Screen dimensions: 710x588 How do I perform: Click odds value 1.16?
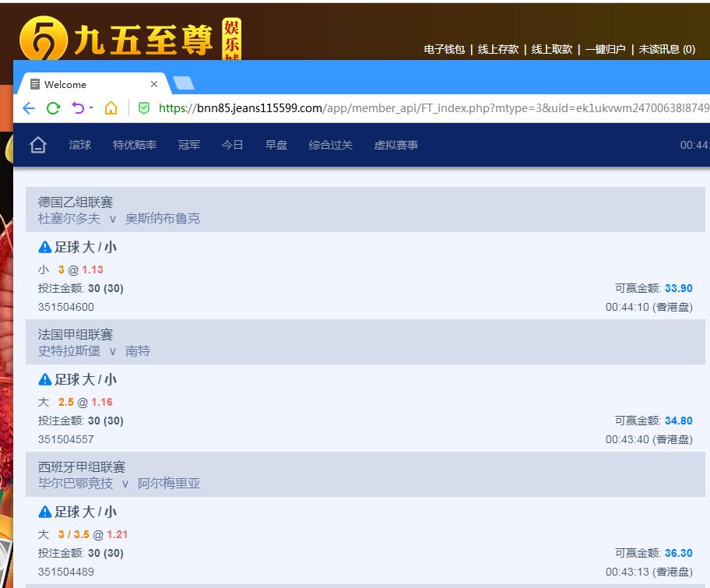(x=102, y=403)
